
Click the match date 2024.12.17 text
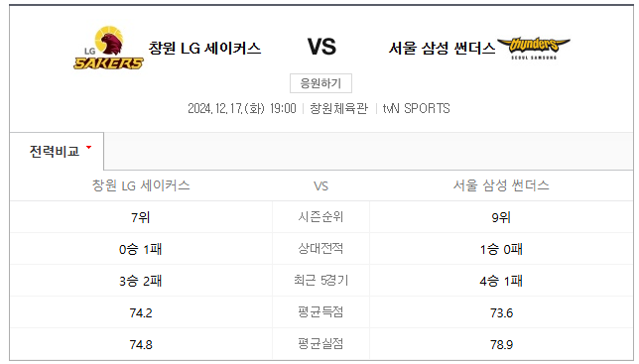(x=242, y=108)
